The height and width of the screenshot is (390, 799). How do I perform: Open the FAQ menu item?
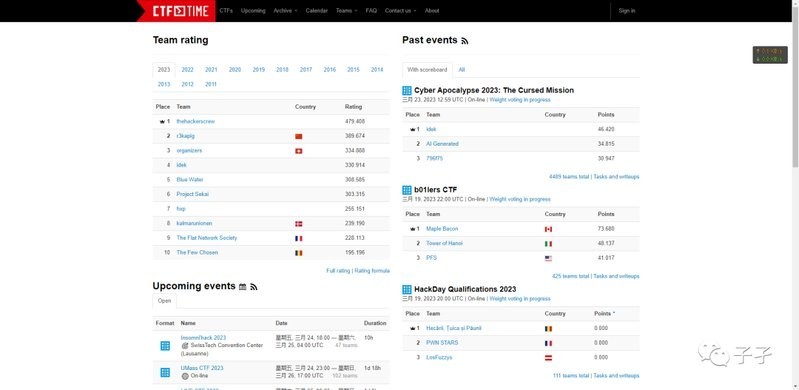(x=371, y=11)
